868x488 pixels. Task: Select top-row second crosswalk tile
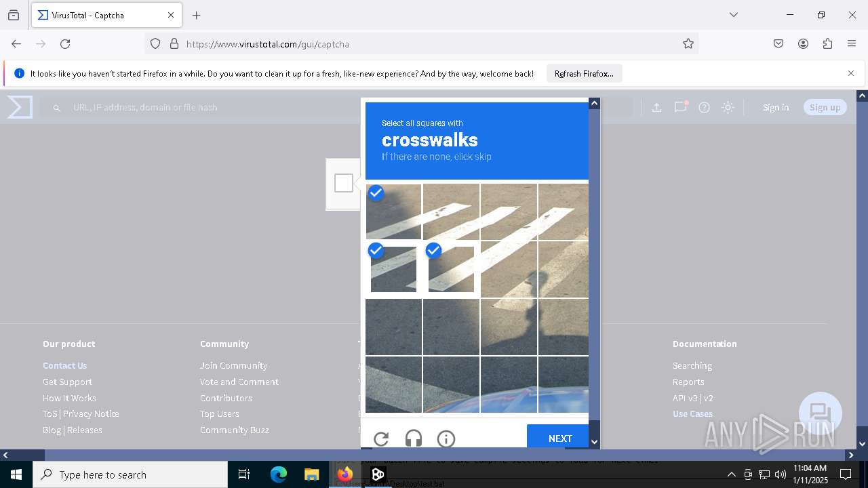[x=451, y=211]
